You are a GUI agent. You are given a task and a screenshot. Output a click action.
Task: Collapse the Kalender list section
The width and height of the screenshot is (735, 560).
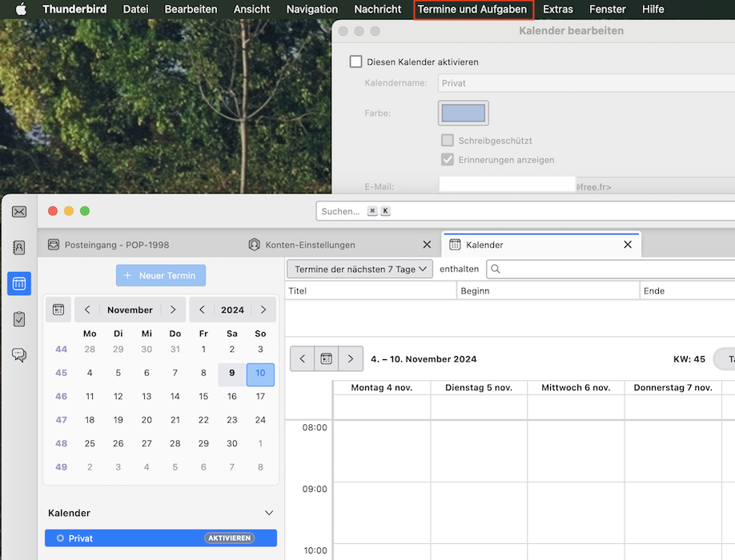point(269,514)
